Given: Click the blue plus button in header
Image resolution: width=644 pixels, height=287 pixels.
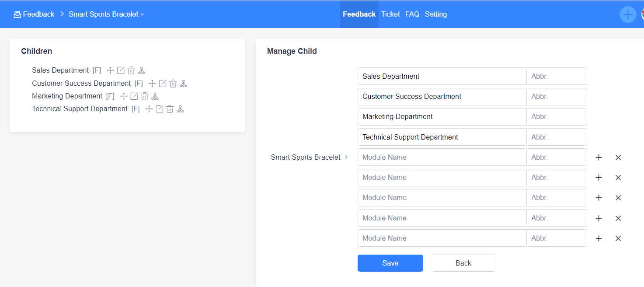Looking at the screenshot, I should point(628,14).
